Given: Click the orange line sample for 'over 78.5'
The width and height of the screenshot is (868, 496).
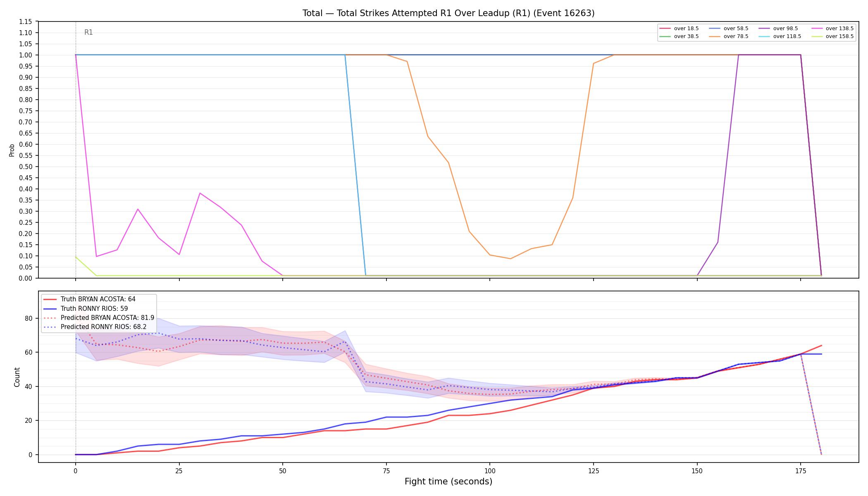Looking at the screenshot, I should (715, 36).
